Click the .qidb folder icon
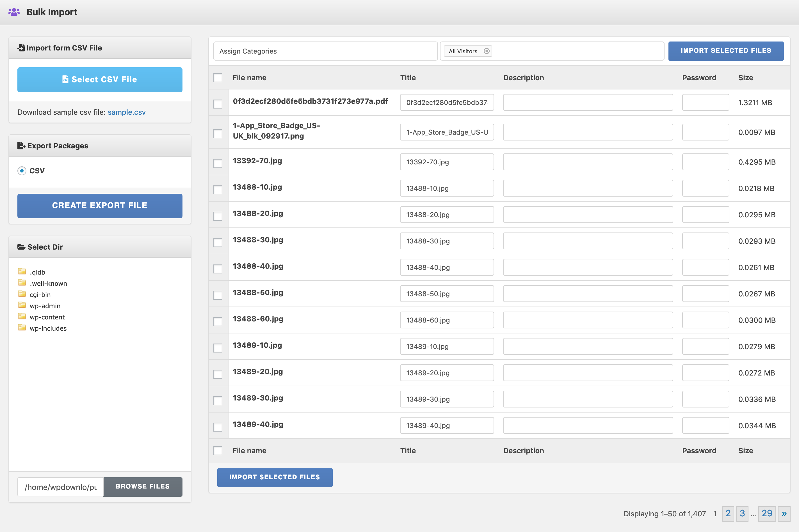 point(22,271)
